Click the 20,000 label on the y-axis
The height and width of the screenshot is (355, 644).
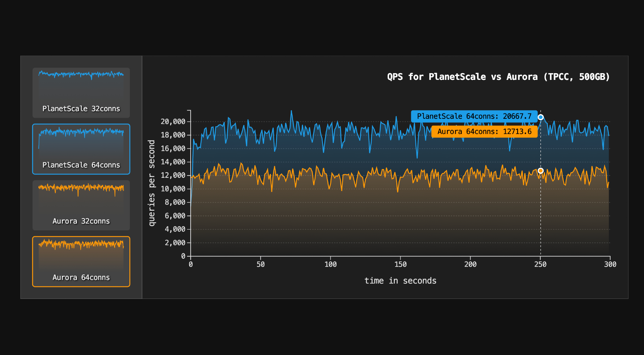(x=173, y=122)
